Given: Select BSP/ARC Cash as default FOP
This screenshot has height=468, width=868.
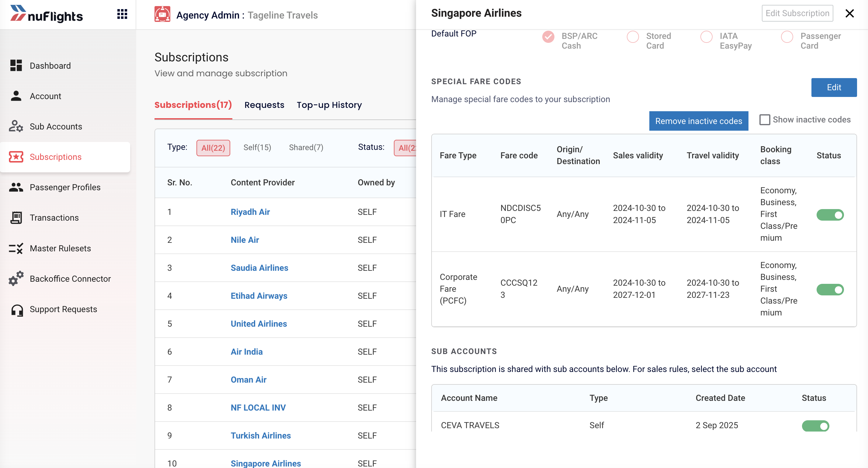Looking at the screenshot, I should 548,37.
